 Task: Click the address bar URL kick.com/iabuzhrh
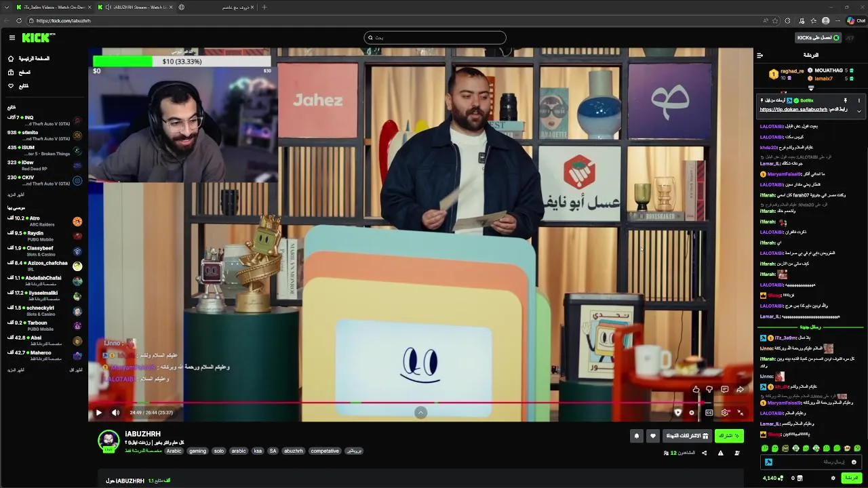point(64,21)
